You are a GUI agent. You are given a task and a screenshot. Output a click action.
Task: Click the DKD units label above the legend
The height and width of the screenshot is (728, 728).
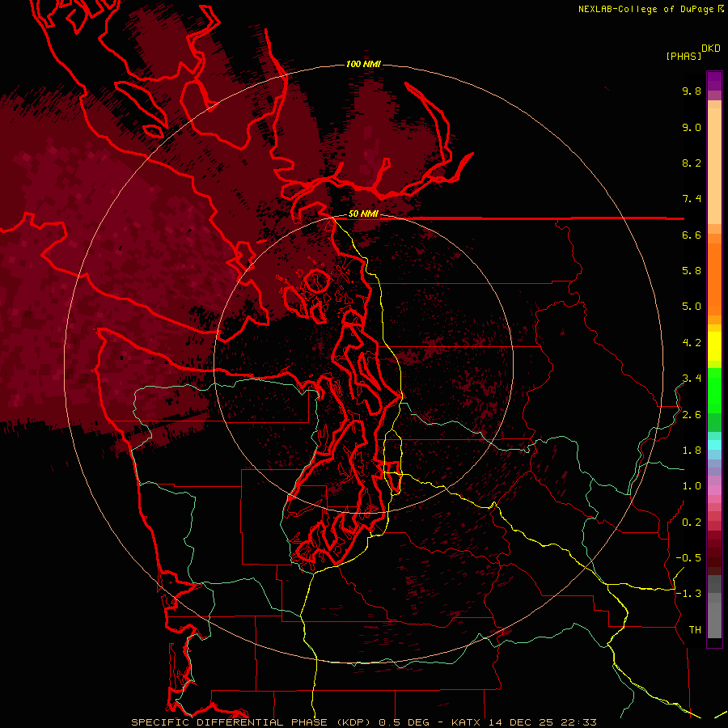click(711, 49)
